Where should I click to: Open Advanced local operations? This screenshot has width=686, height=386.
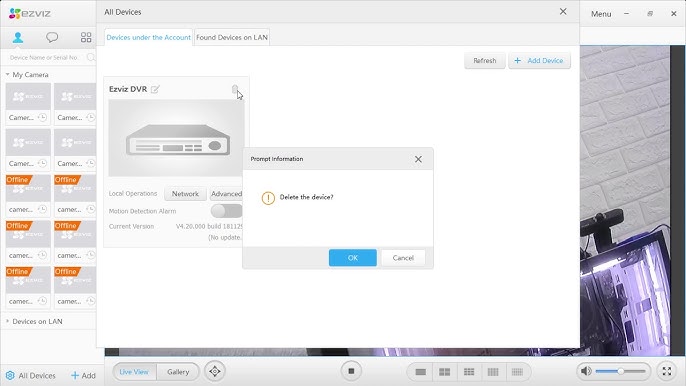226,193
